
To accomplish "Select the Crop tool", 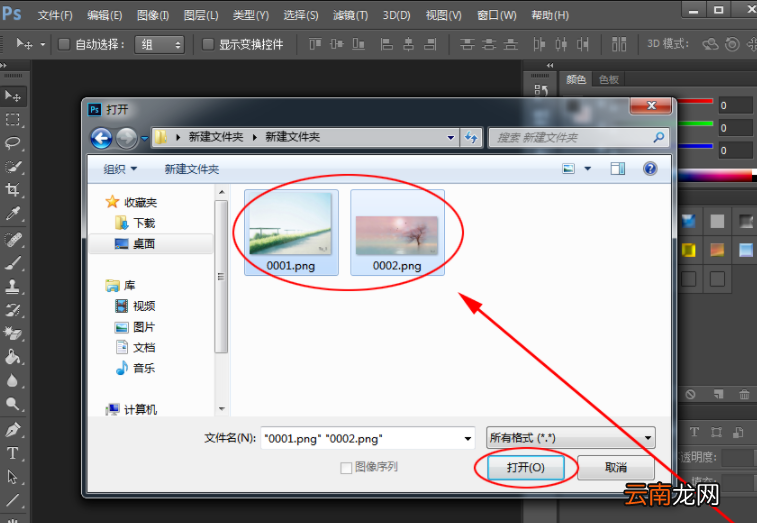I will (13, 190).
